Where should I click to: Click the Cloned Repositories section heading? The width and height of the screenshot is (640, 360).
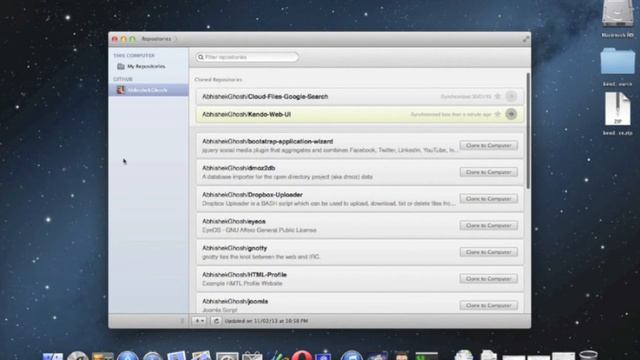(218, 80)
